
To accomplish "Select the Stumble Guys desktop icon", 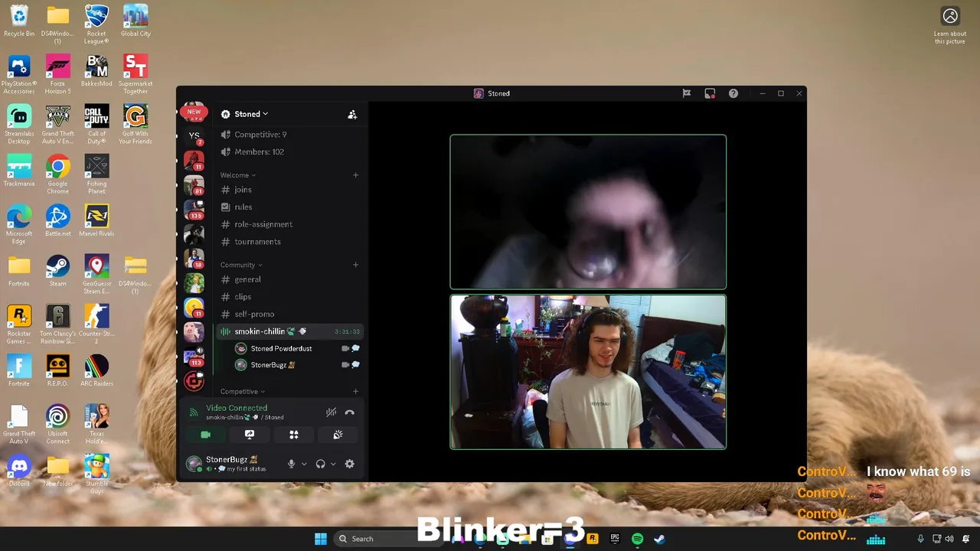I will point(96,474).
